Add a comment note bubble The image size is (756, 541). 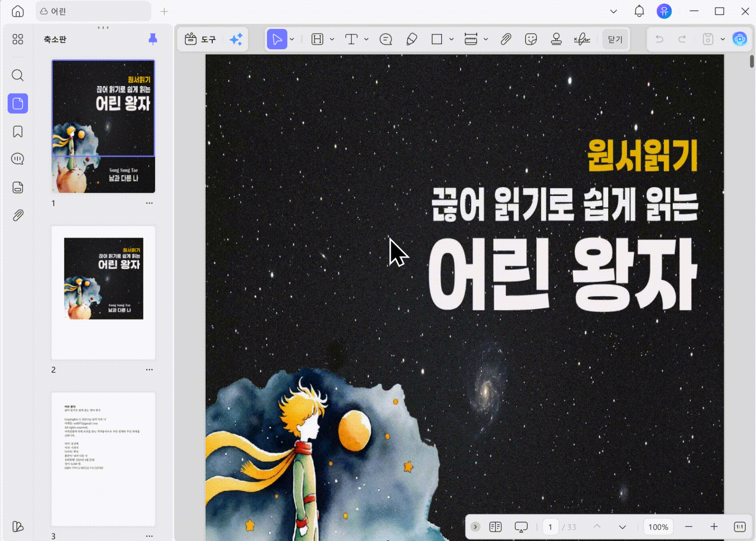[x=386, y=39]
